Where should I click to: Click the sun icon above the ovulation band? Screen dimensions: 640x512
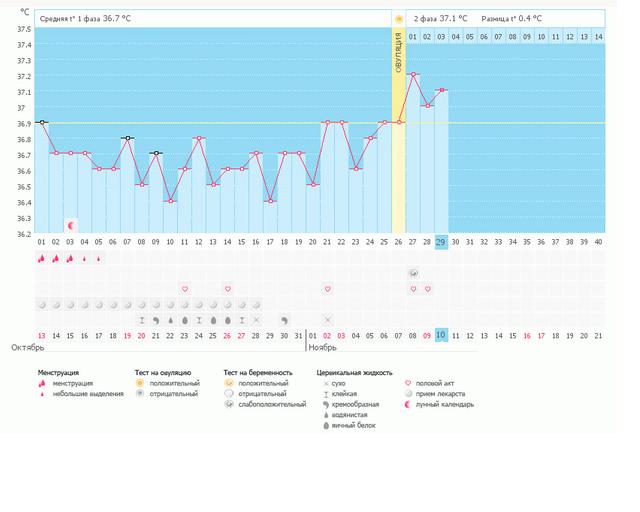399,19
